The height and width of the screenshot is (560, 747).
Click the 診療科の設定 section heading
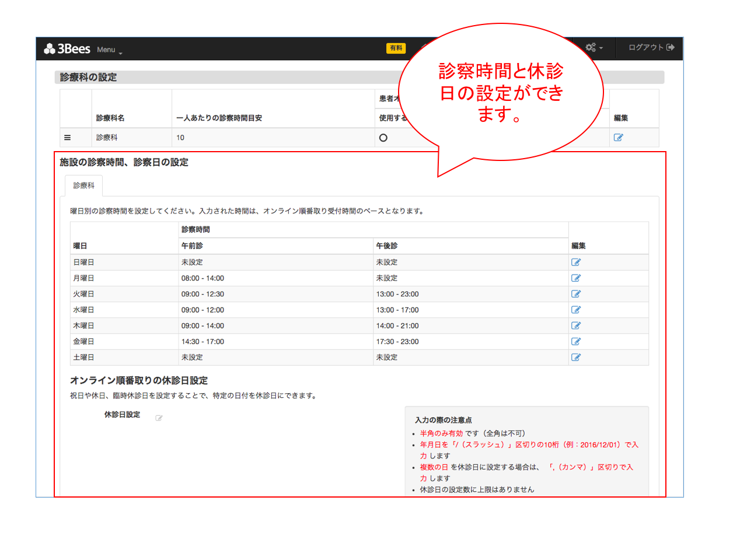point(88,77)
